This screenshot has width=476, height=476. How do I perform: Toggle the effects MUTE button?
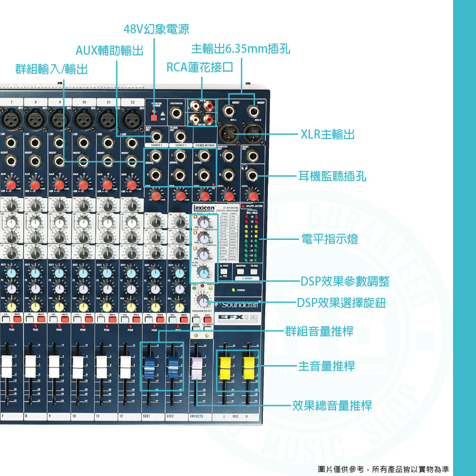click(208, 318)
